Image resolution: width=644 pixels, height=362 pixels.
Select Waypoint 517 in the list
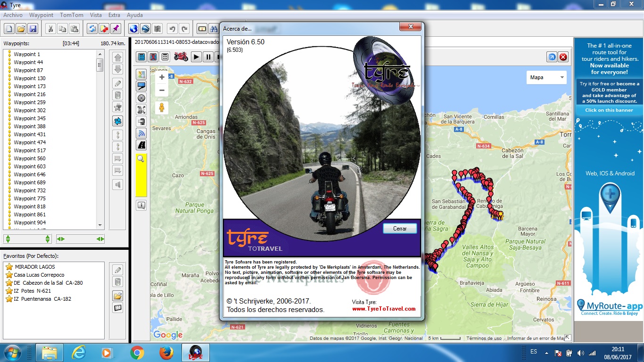30,150
